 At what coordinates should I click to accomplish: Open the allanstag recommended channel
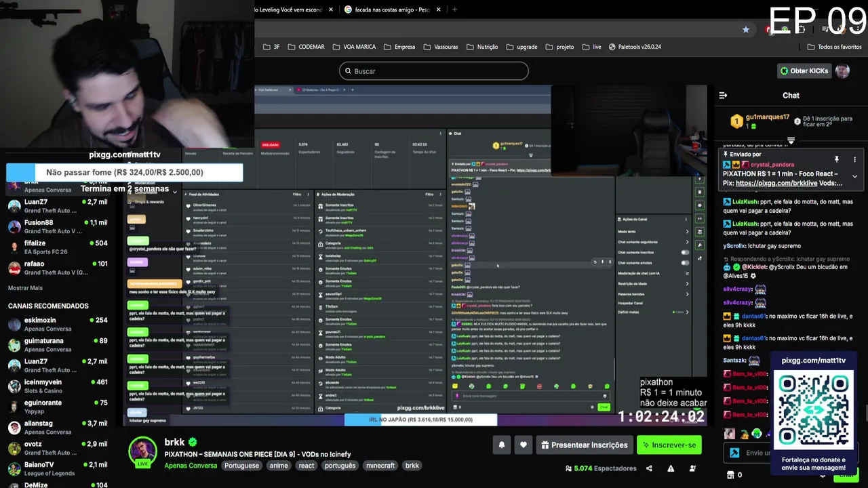point(58,428)
